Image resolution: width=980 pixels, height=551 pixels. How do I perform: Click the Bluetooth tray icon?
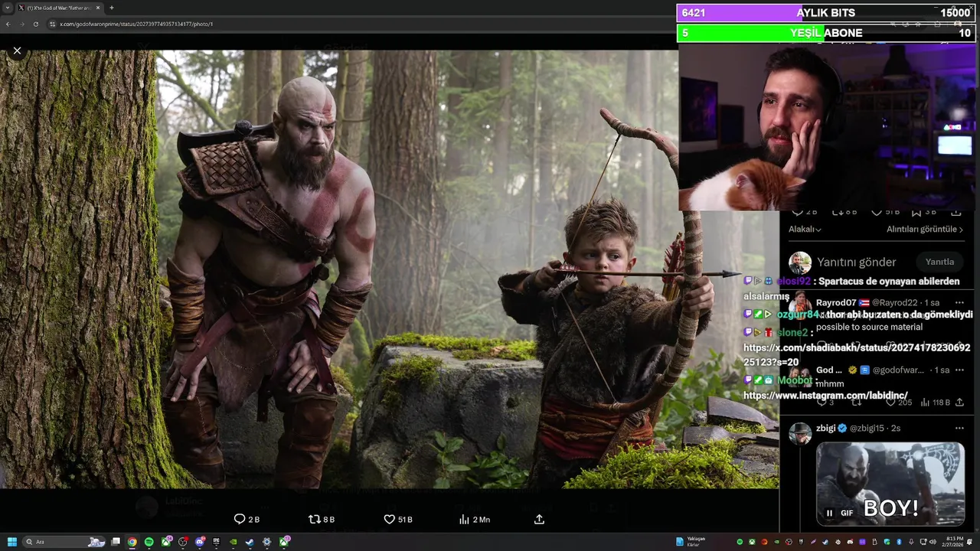pyautogui.click(x=899, y=542)
